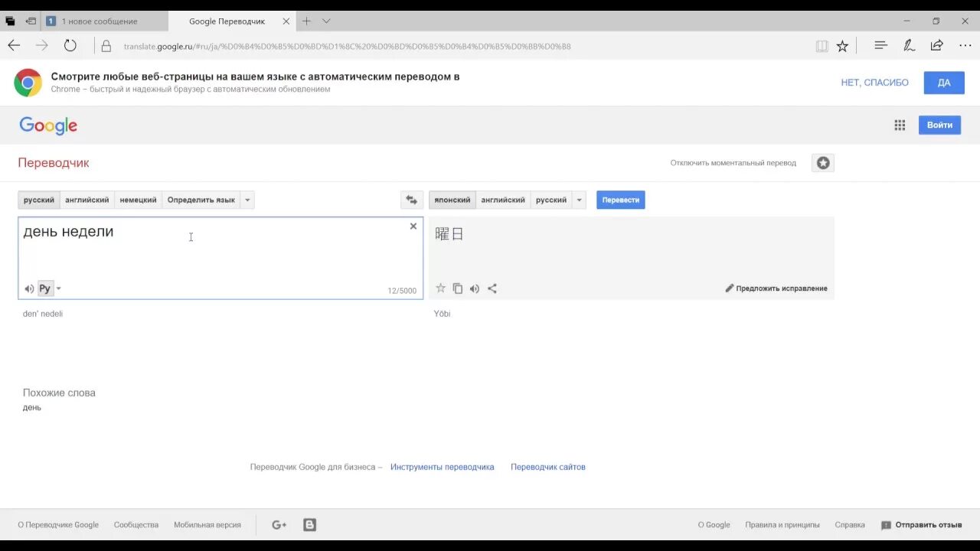Click the similar word день

(x=32, y=407)
